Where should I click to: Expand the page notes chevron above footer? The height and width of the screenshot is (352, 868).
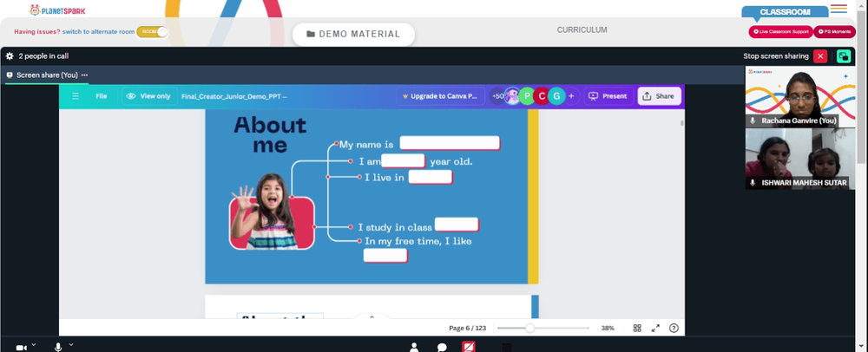[x=372, y=316]
